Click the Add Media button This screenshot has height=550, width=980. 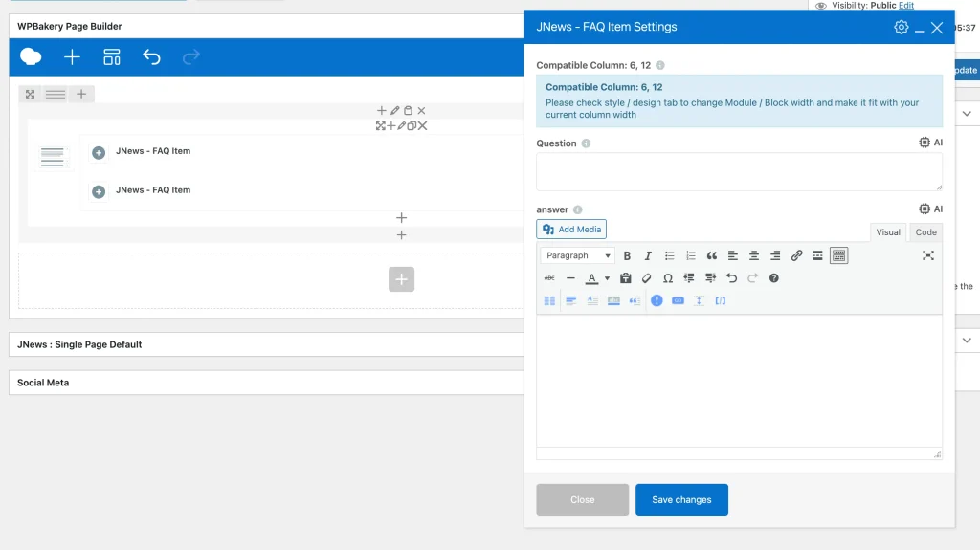571,230
